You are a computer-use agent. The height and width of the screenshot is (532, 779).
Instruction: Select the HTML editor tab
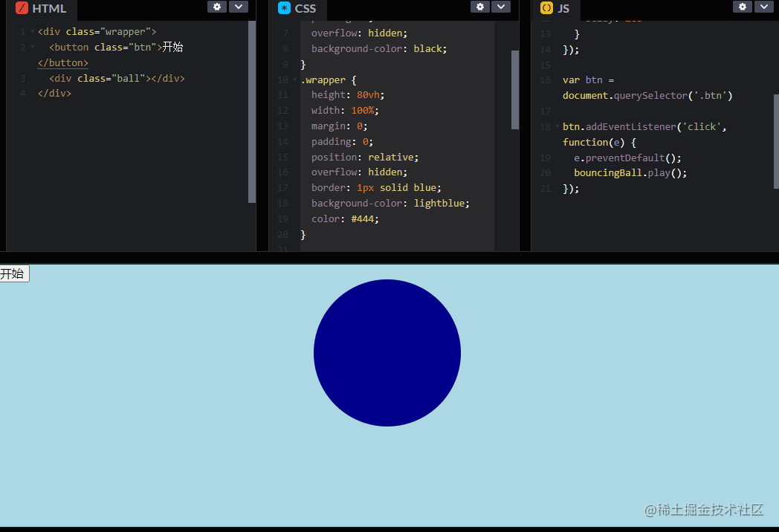tap(42, 9)
